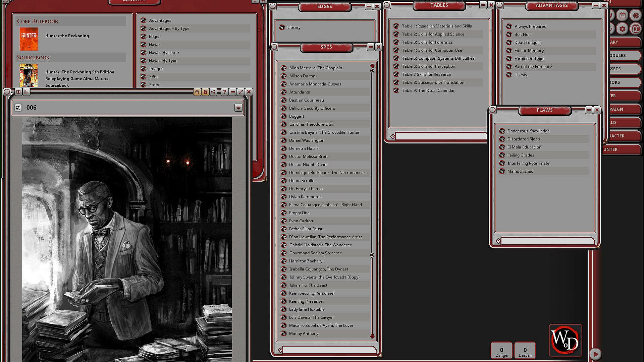Toggle the padlock lock on image 006
Viewport: 644px width, 362px height.
(205, 92)
